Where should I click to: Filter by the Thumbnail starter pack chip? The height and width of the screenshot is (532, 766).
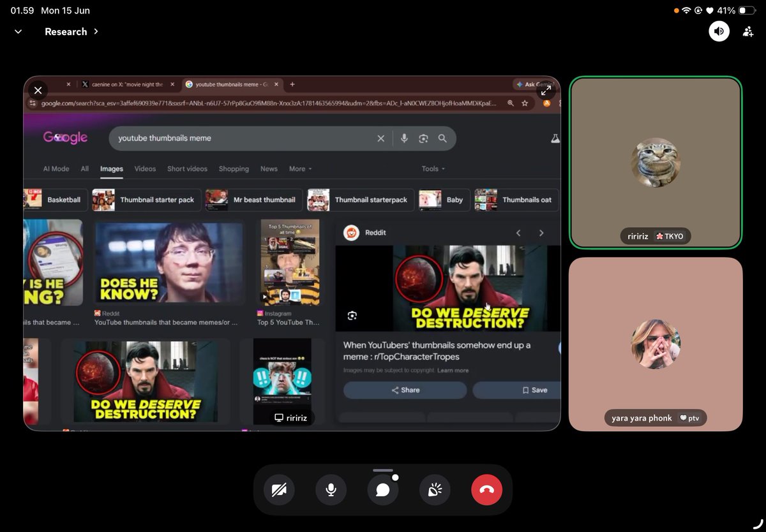point(146,200)
